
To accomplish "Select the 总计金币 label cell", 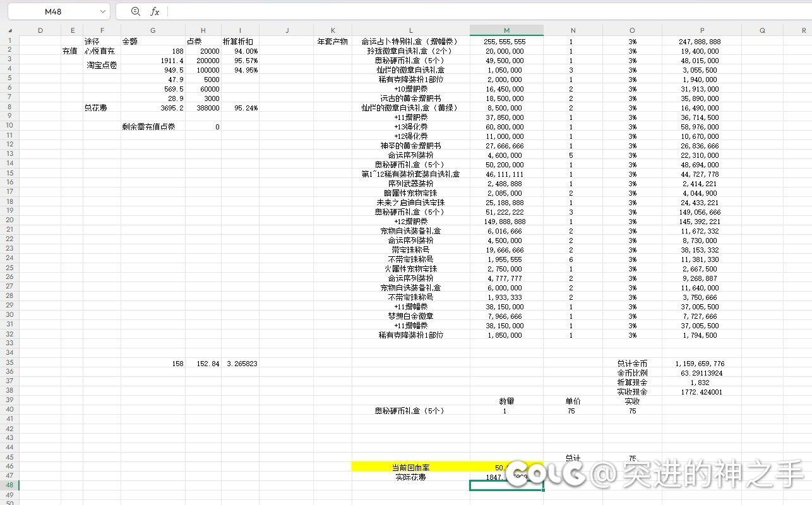I will pyautogui.click(x=632, y=364).
